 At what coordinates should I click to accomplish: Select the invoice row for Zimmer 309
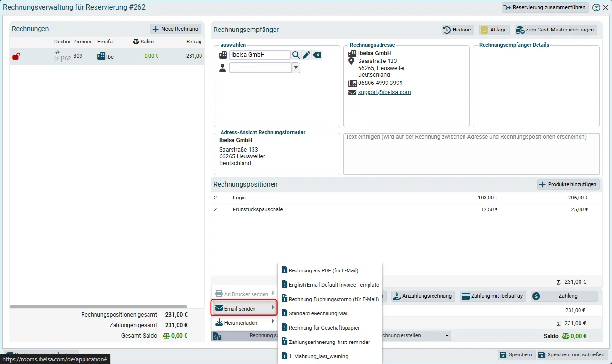coord(107,56)
